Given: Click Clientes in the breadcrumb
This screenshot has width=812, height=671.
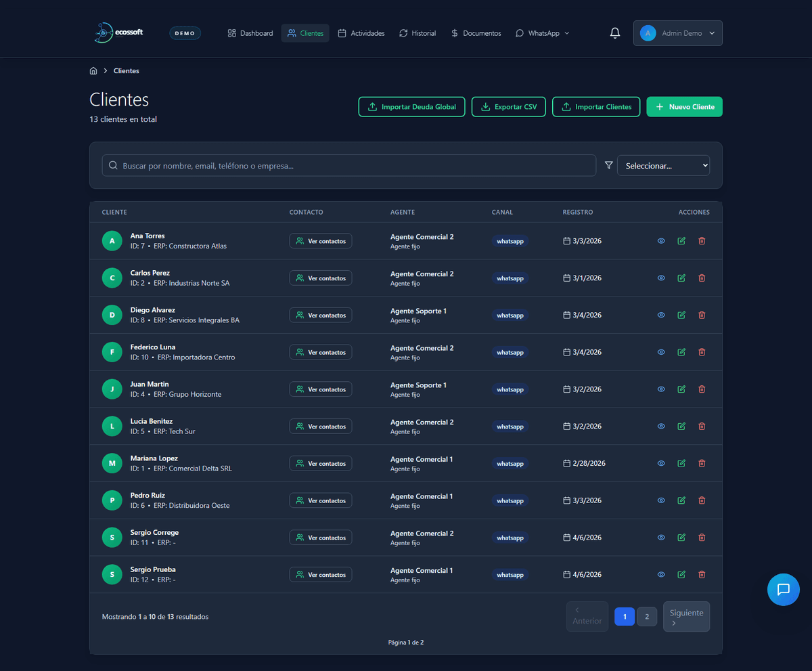Looking at the screenshot, I should pyautogui.click(x=127, y=70).
